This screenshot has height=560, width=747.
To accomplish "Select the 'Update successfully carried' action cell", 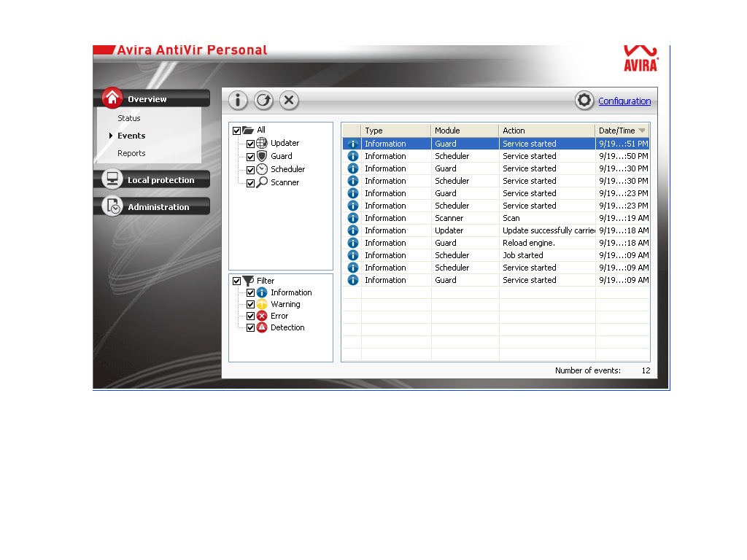I will click(547, 230).
